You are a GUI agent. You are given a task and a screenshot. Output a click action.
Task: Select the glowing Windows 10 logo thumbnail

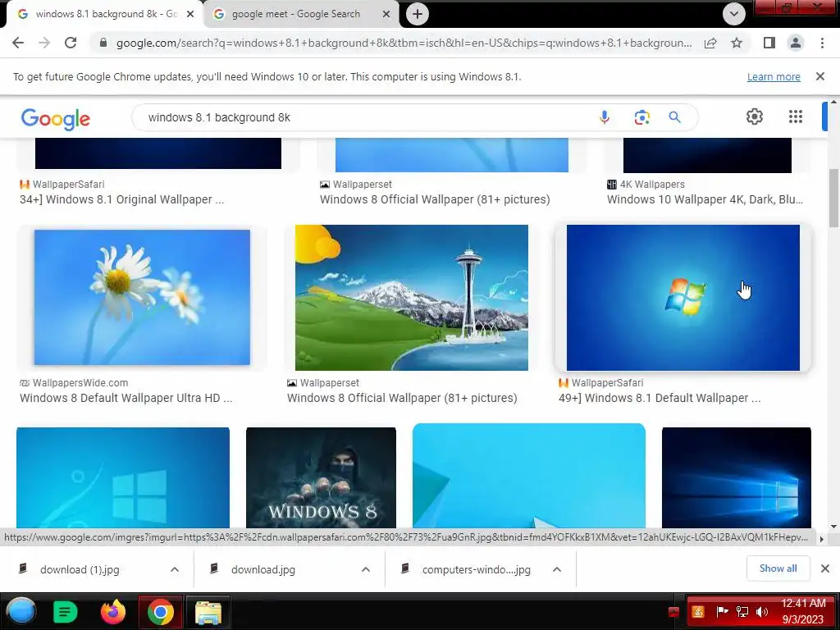click(737, 477)
